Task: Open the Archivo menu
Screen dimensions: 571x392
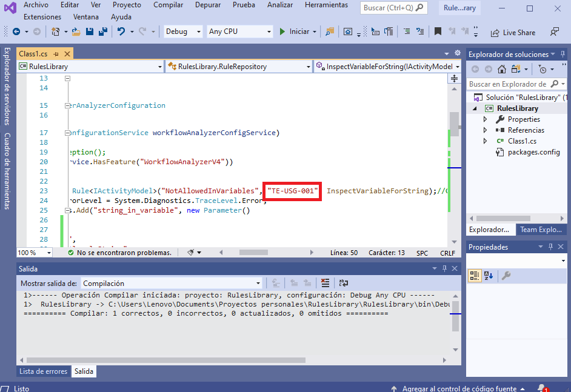Action: tap(36, 5)
